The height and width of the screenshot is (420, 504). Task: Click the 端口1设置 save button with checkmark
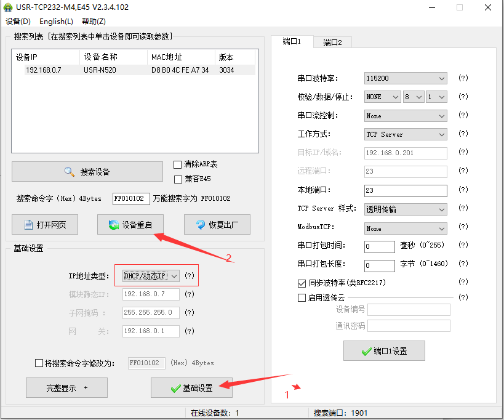pyautogui.click(x=384, y=351)
